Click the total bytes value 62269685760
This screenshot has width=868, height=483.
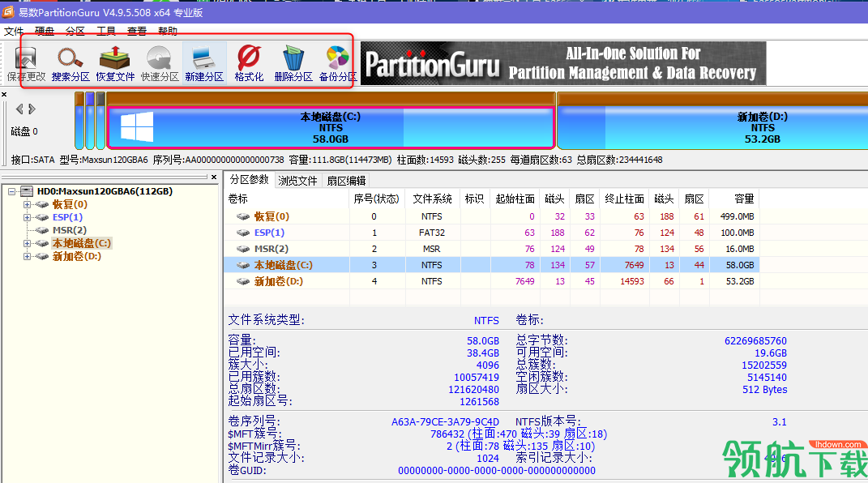(755, 341)
